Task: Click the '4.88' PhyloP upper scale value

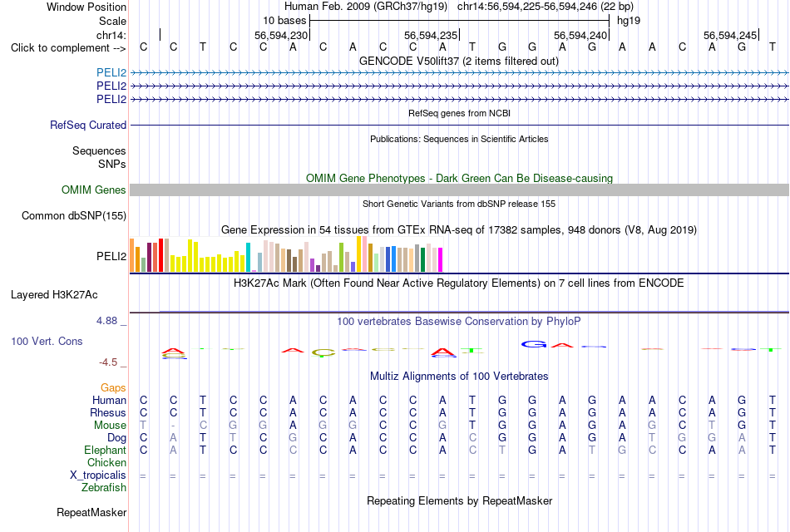Action: tap(107, 321)
